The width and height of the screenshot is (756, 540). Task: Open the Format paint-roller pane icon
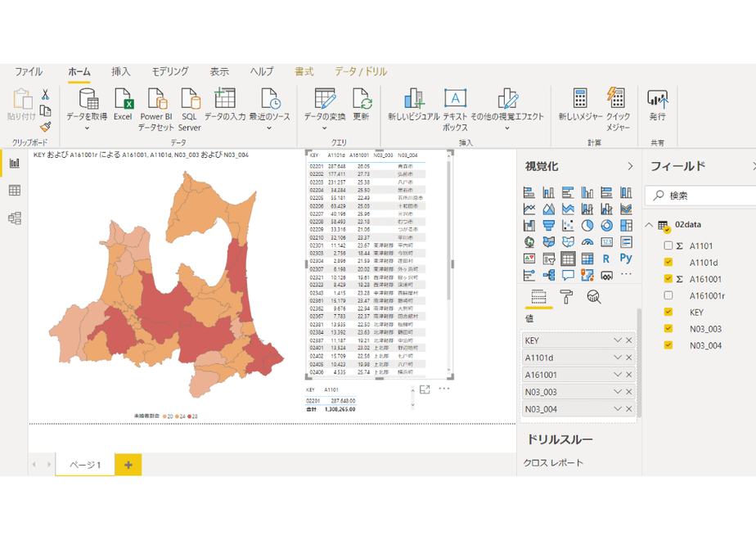[566, 297]
